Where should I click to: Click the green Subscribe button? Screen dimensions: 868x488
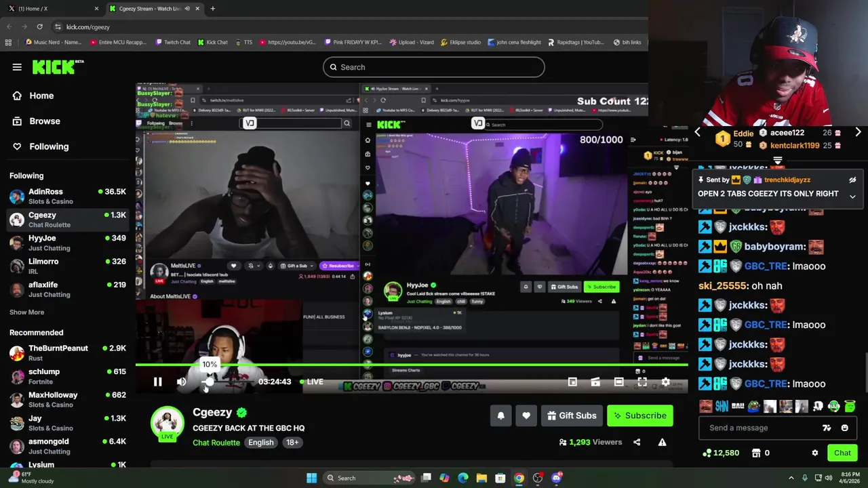coord(640,415)
